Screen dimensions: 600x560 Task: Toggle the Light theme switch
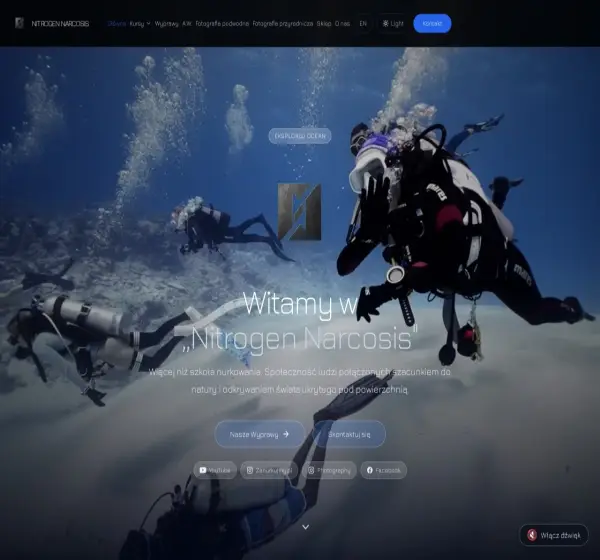coord(393,24)
